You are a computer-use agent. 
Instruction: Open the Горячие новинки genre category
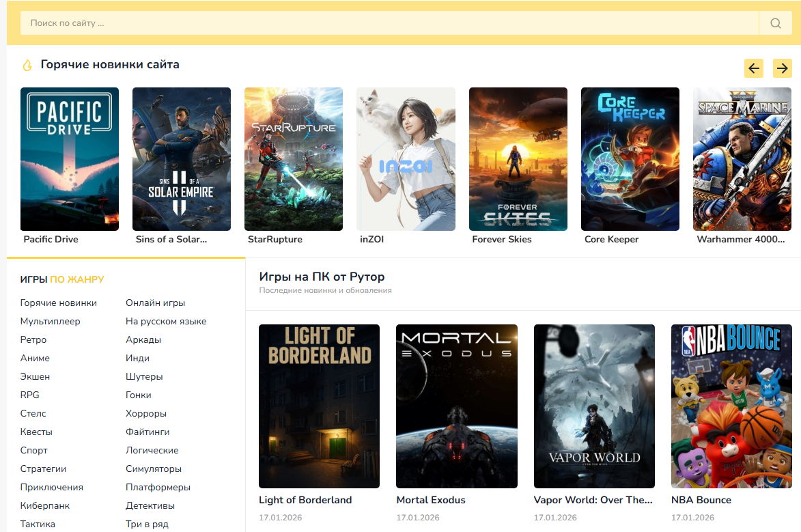[59, 303]
